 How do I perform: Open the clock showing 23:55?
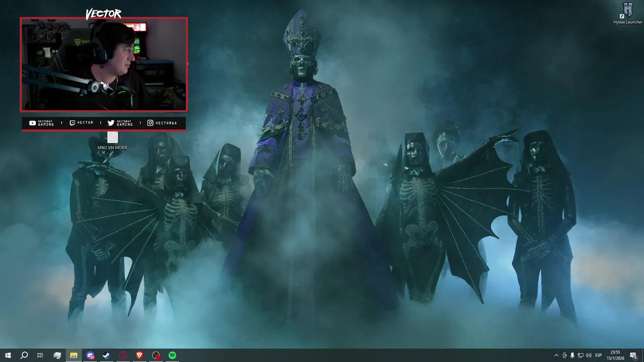[x=615, y=355]
